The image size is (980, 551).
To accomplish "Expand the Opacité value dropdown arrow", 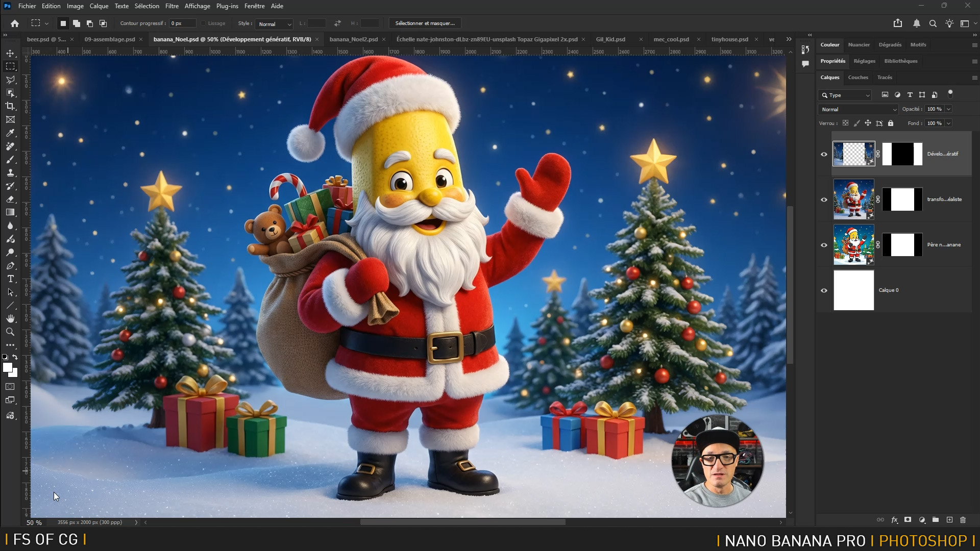I will click(x=948, y=109).
